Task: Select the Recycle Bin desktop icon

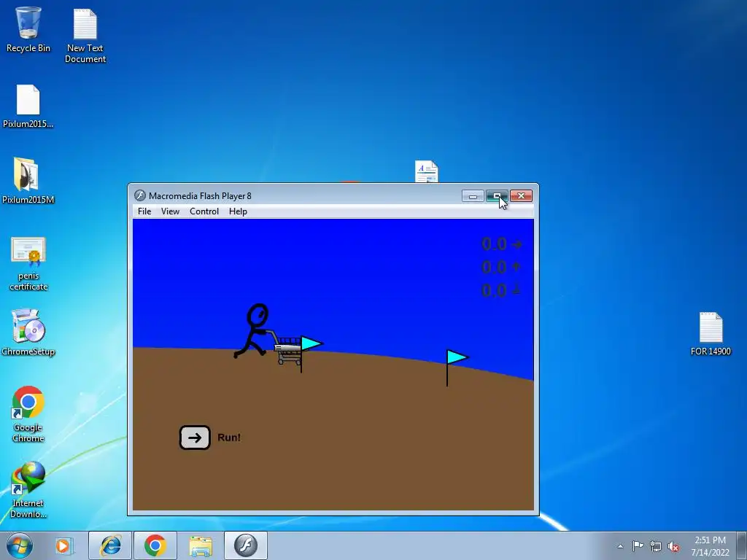Action: (x=28, y=29)
